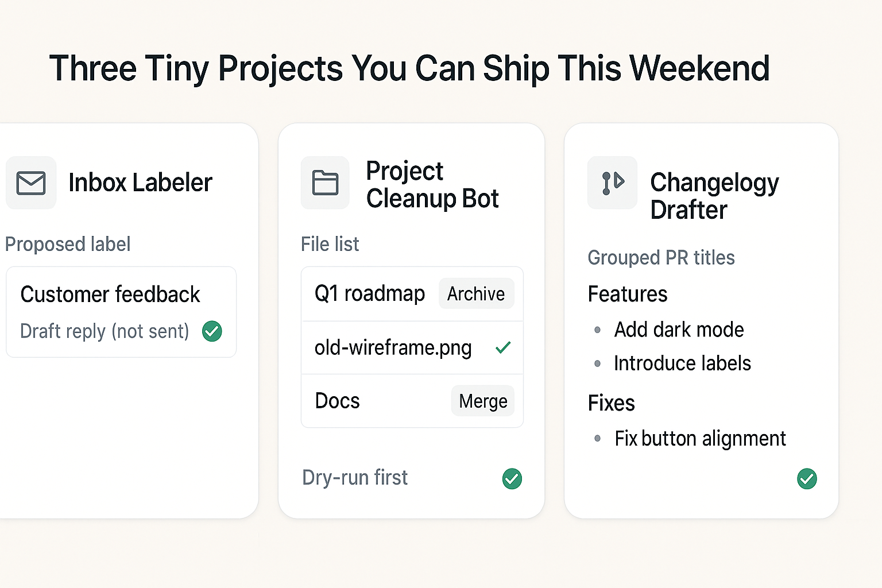Viewport: 882px width, 588px height.
Task: Click the Fix button alignment item
Action: [x=700, y=439]
